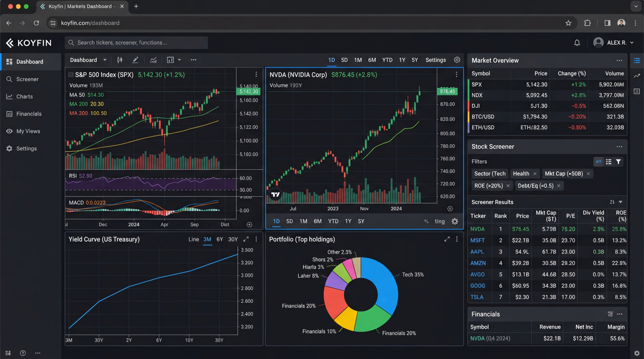The image size is (644, 359).
Task: Click the list view icon in Stock Screener filters
Action: [x=609, y=161]
